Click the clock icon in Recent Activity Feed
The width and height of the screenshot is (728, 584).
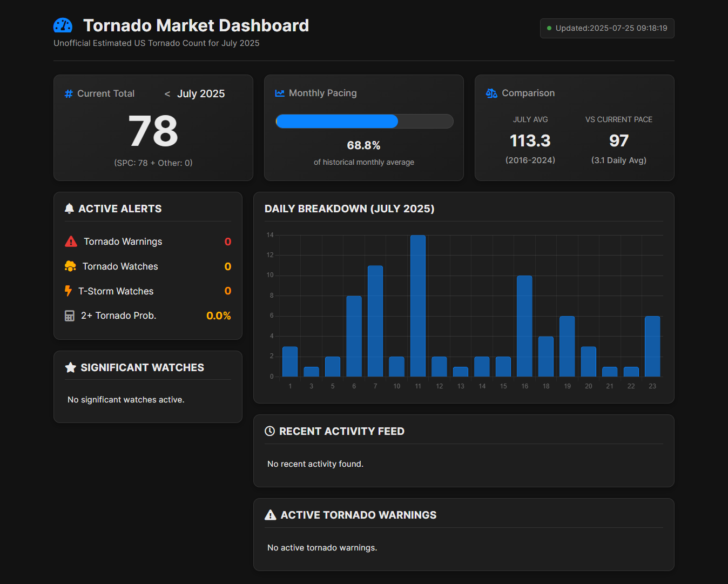click(x=270, y=431)
